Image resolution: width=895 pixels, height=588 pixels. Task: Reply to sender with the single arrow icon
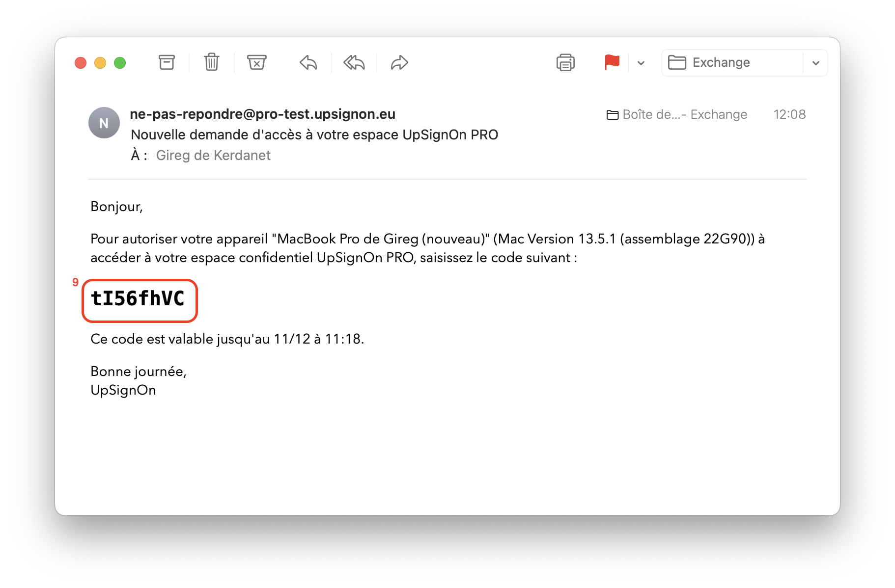click(308, 62)
